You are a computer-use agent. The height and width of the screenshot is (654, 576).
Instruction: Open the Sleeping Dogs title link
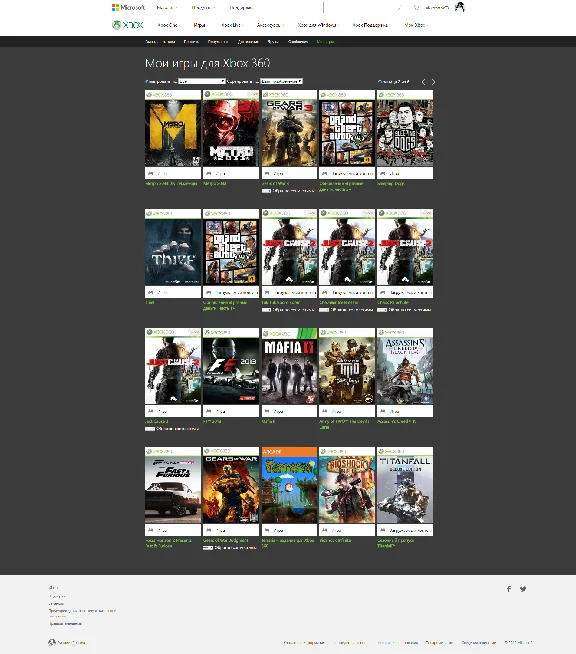(x=391, y=184)
